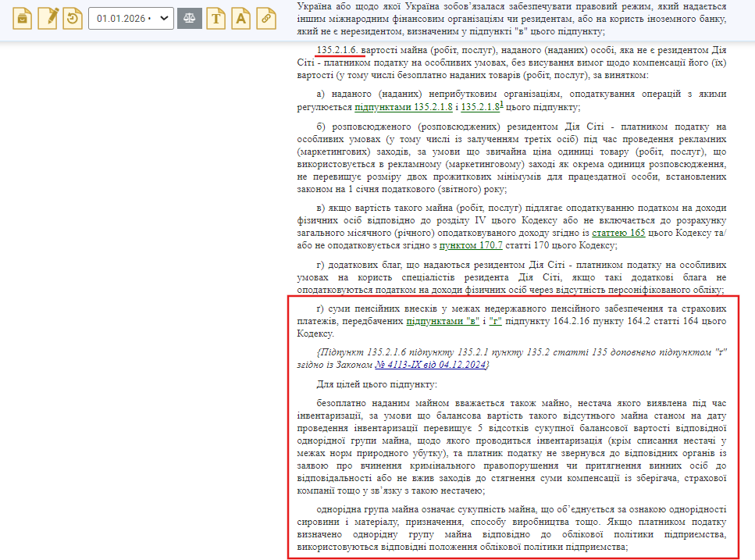The height and width of the screenshot is (560, 755).
Task: Select the 'T' text view icon
Action: tap(217, 17)
